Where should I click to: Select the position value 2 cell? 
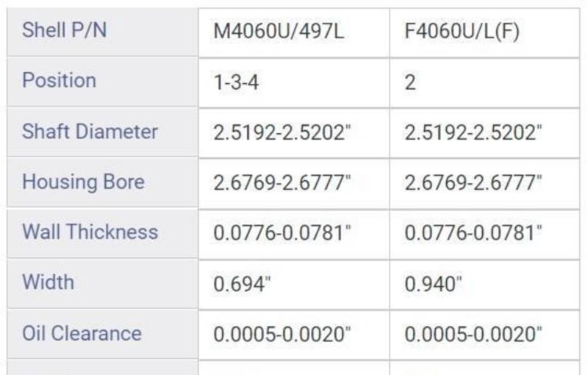[x=410, y=82]
